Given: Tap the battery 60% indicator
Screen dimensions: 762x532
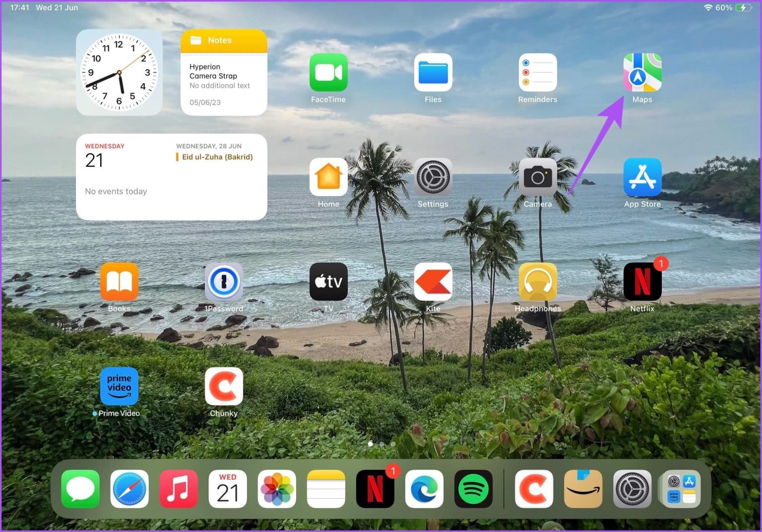Looking at the screenshot, I should [x=734, y=7].
